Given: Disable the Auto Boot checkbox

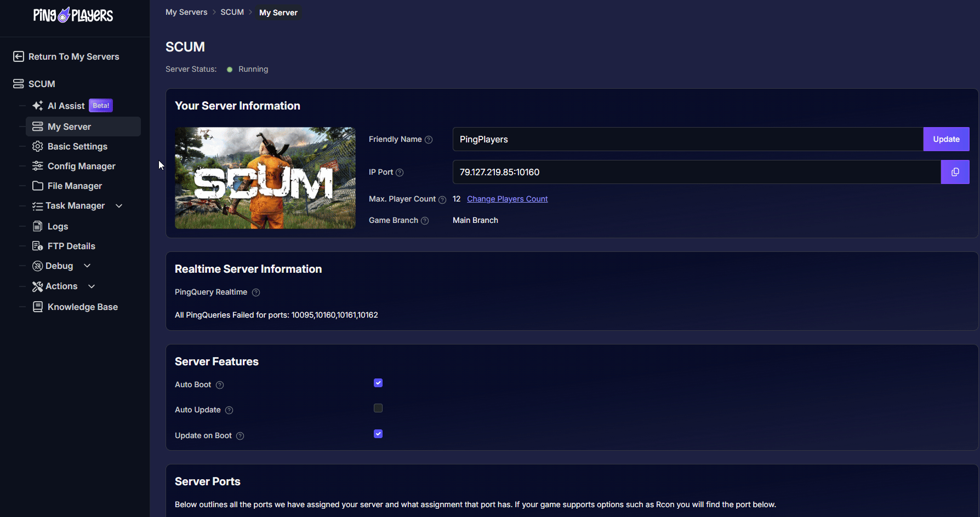Looking at the screenshot, I should 378,383.
